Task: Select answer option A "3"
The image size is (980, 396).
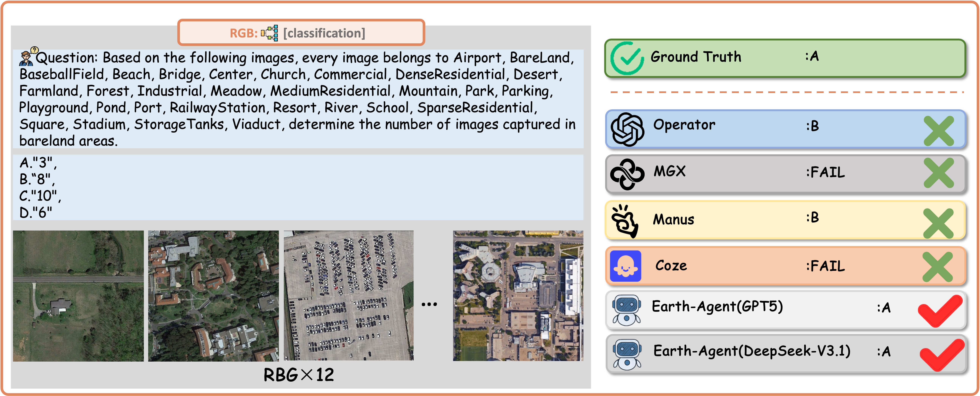Action: 38,163
